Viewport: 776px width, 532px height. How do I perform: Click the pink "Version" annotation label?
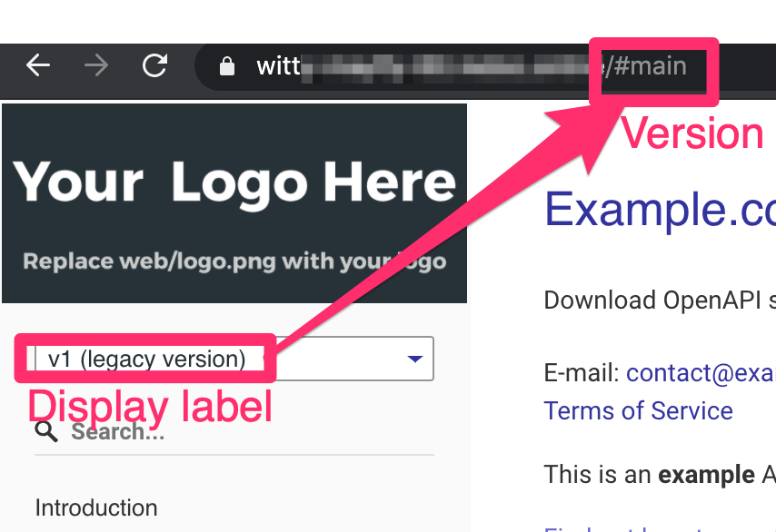(692, 133)
